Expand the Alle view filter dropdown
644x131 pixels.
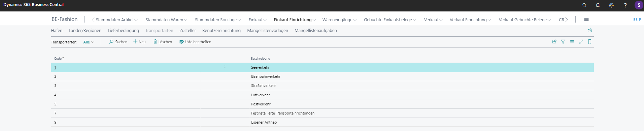tap(89, 42)
